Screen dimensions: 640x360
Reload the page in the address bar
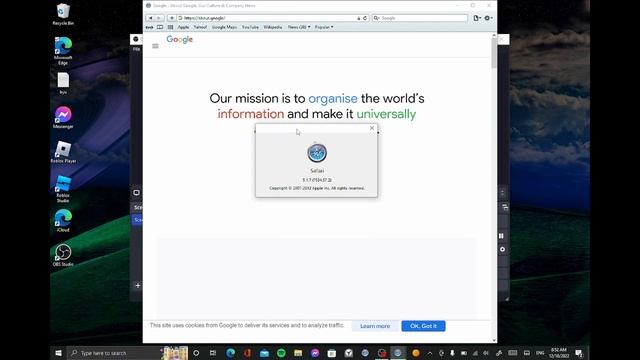pos(365,18)
